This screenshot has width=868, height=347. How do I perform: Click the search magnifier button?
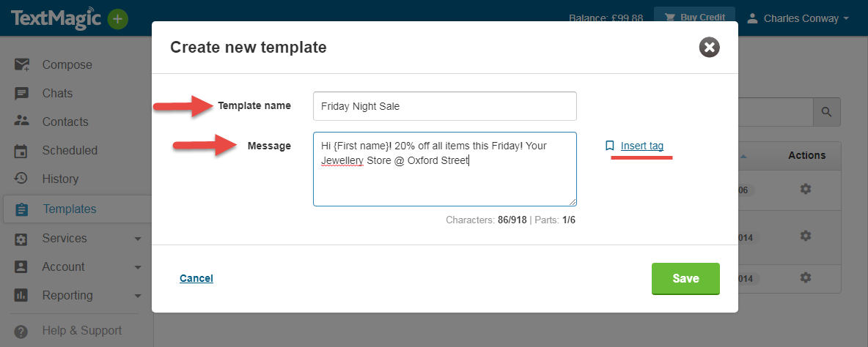[x=826, y=112]
